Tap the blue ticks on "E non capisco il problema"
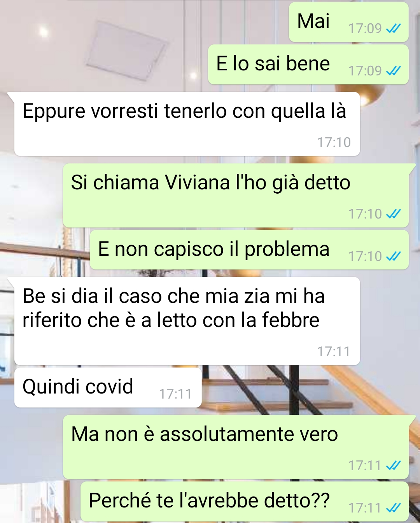The height and width of the screenshot is (523, 420). click(x=393, y=256)
